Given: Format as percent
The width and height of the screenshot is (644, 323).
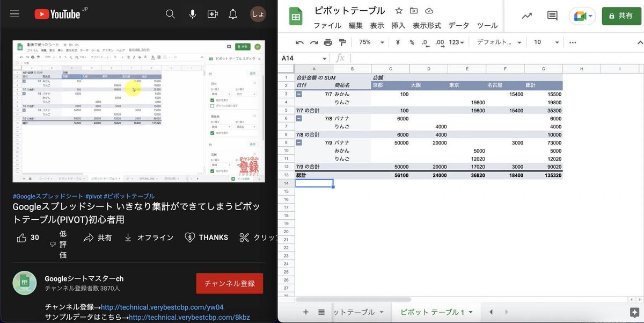Looking at the screenshot, I should [412, 42].
